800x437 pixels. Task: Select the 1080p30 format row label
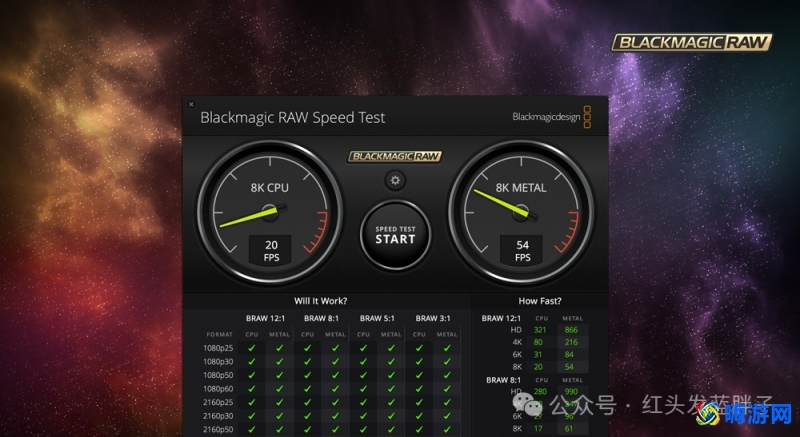tap(218, 361)
